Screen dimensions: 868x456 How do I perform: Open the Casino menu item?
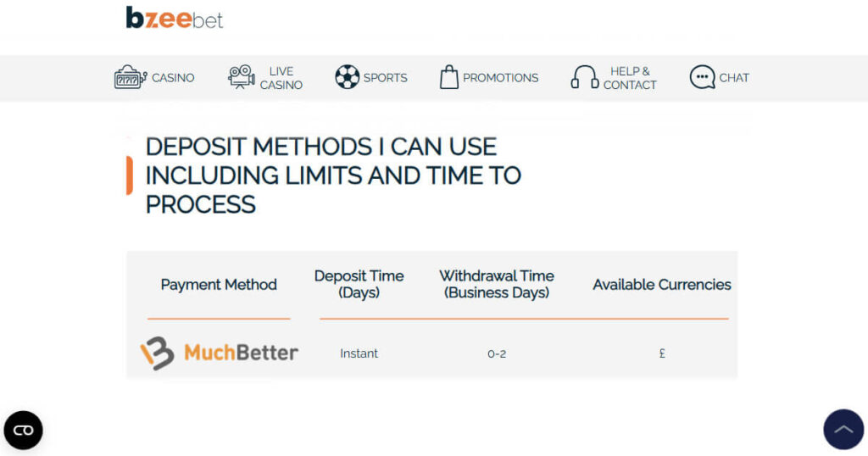point(173,78)
